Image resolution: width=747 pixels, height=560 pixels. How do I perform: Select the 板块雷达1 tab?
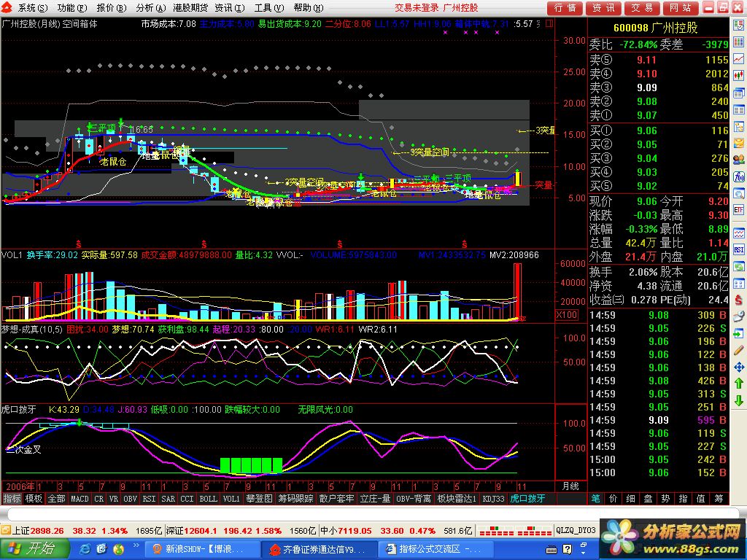pyautogui.click(x=457, y=499)
